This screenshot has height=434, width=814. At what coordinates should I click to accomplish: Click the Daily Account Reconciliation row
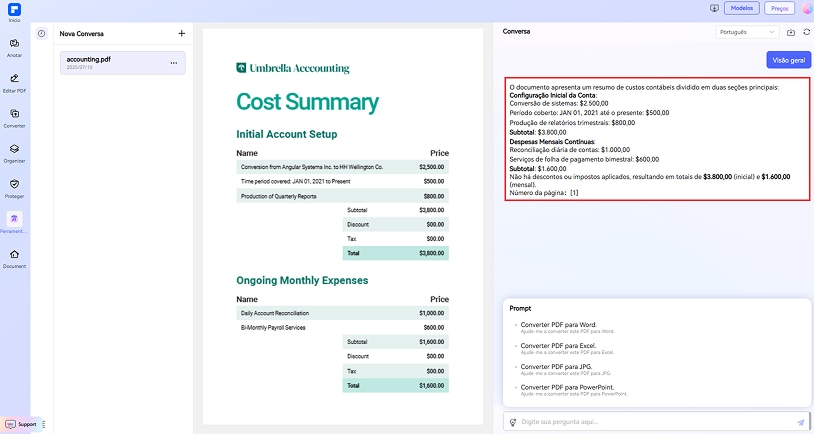pyautogui.click(x=343, y=313)
